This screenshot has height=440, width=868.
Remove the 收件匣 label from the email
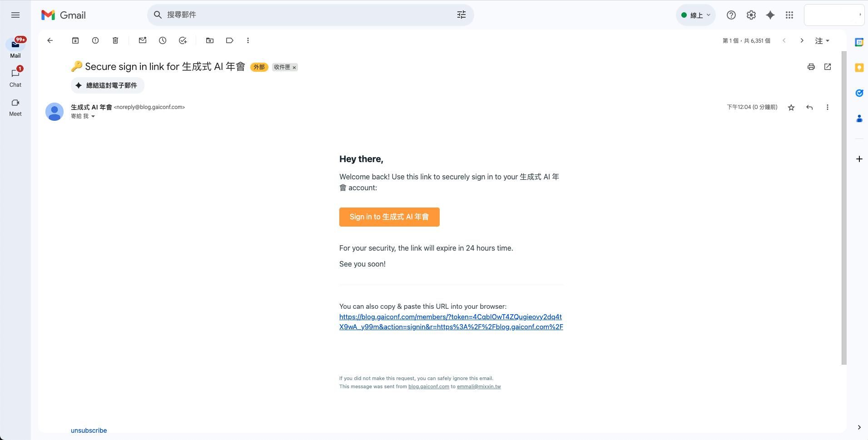(294, 68)
